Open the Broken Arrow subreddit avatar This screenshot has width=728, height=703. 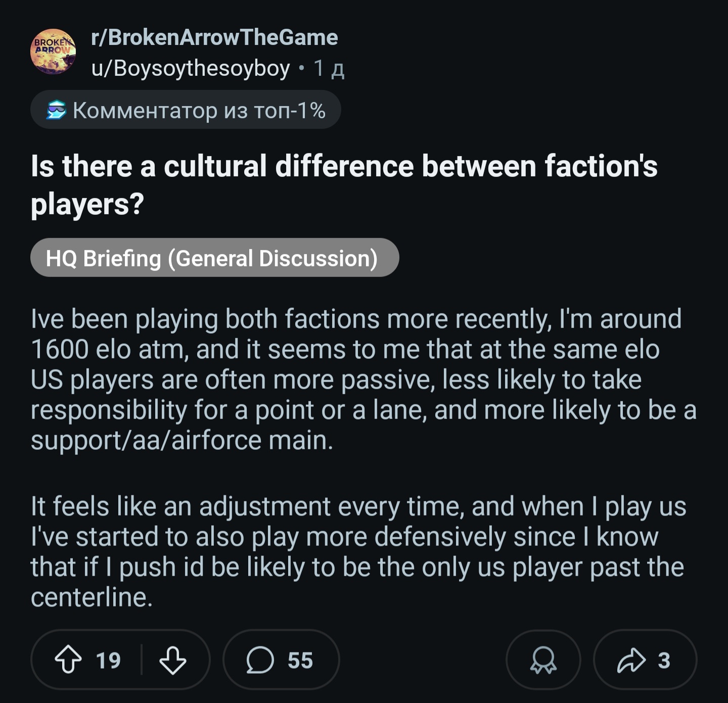(x=53, y=52)
